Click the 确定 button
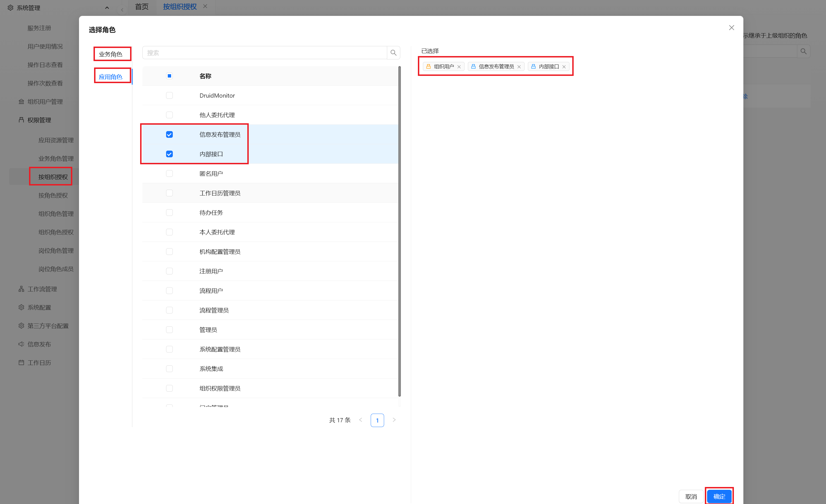Screen dimensions: 826x504 point(719,496)
